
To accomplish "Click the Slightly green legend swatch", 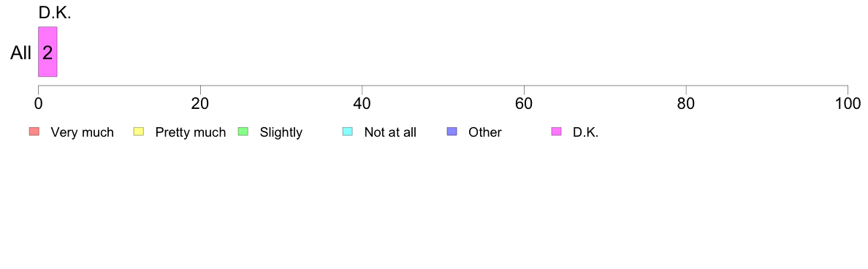I will 243,132.
